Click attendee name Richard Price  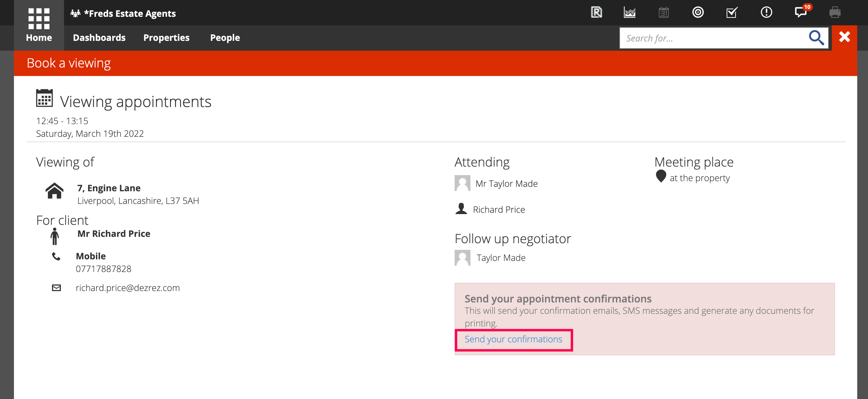click(x=499, y=209)
